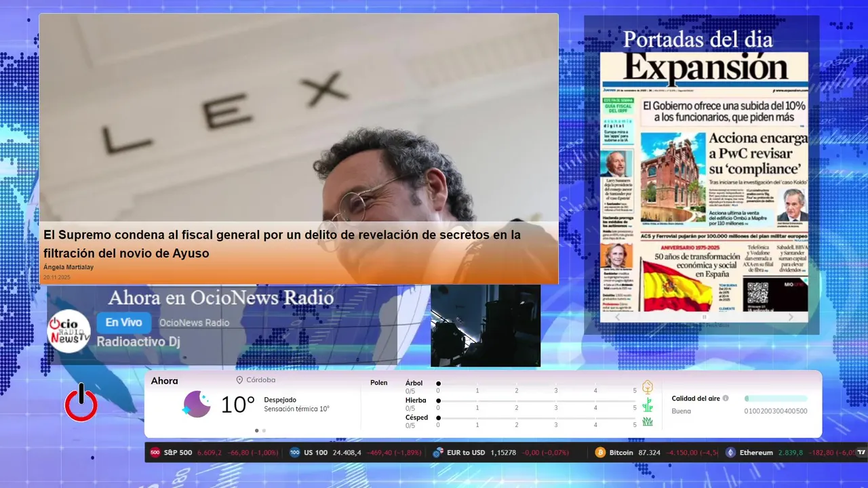Click the Ocio Radio News TV logo
The height and width of the screenshot is (488, 868).
tap(68, 331)
